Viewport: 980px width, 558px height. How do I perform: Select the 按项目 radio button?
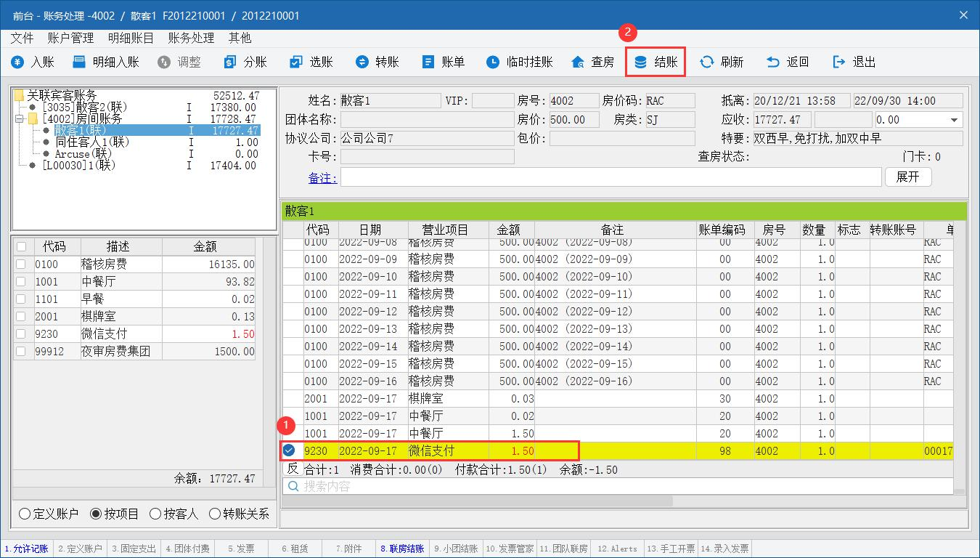click(96, 514)
